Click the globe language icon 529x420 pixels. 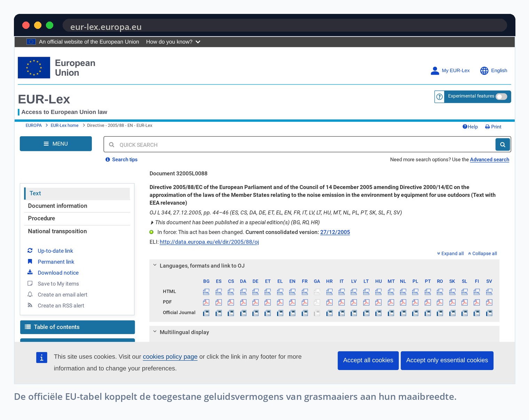[484, 71]
